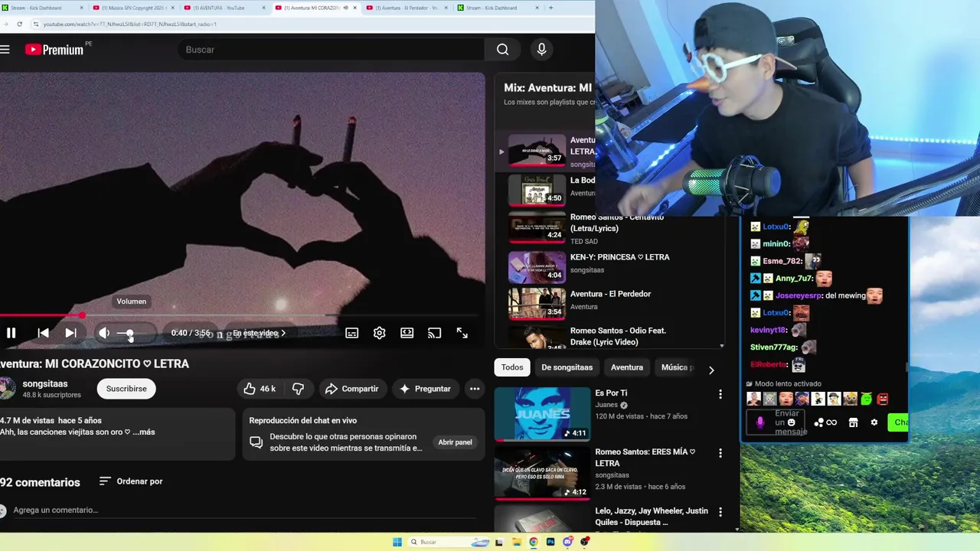Select the Aventura filter chip

pos(627,367)
